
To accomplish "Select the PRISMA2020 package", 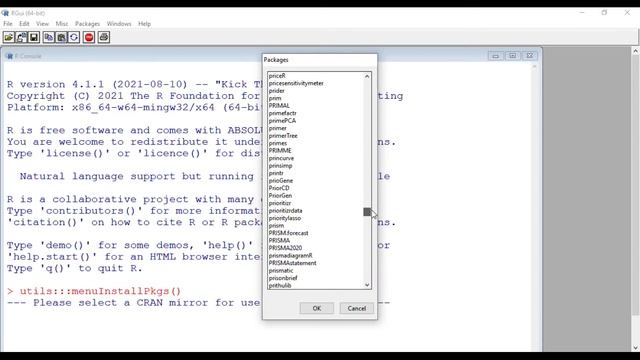I will 285,248.
